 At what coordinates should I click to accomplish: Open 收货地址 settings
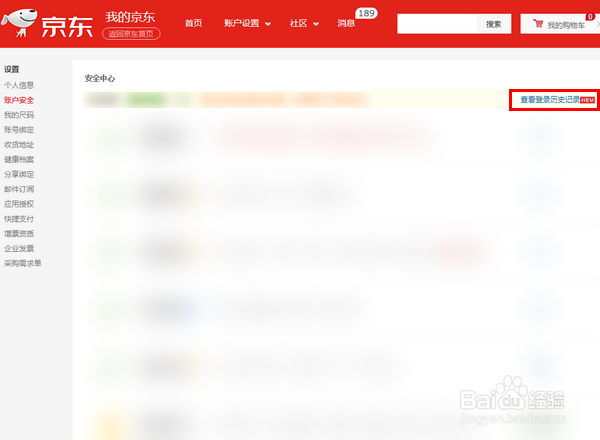[19, 145]
